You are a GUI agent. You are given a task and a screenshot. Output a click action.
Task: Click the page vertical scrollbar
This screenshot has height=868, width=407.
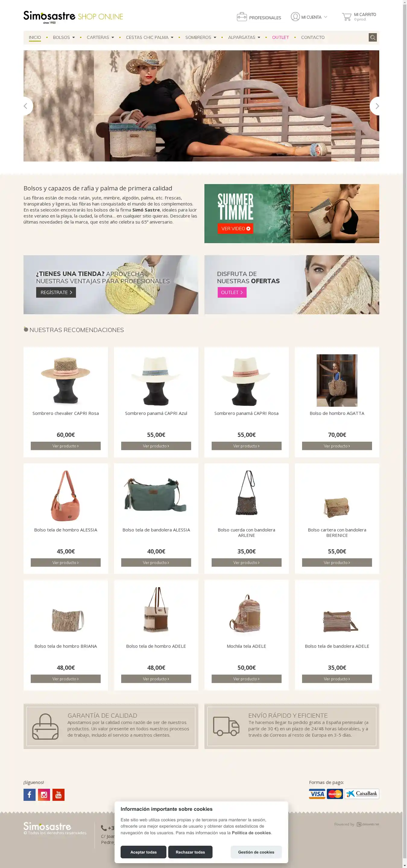(405, 434)
